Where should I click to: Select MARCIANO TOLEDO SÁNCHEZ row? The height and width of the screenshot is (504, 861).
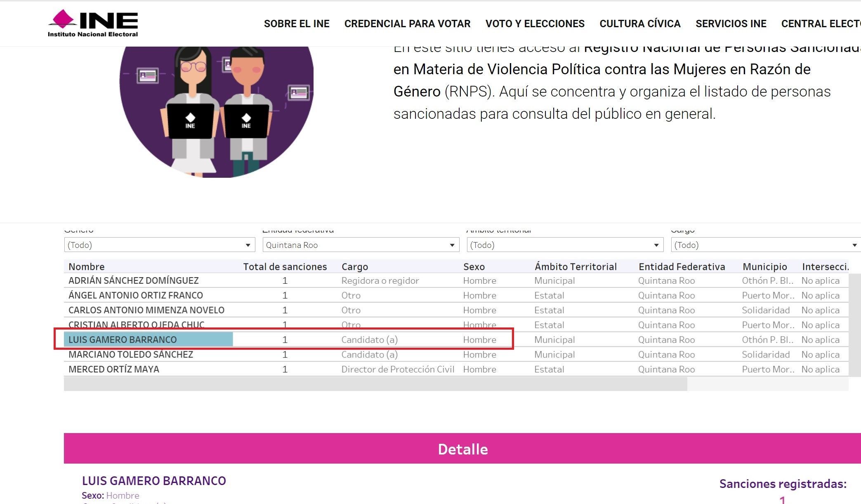[x=456, y=355]
